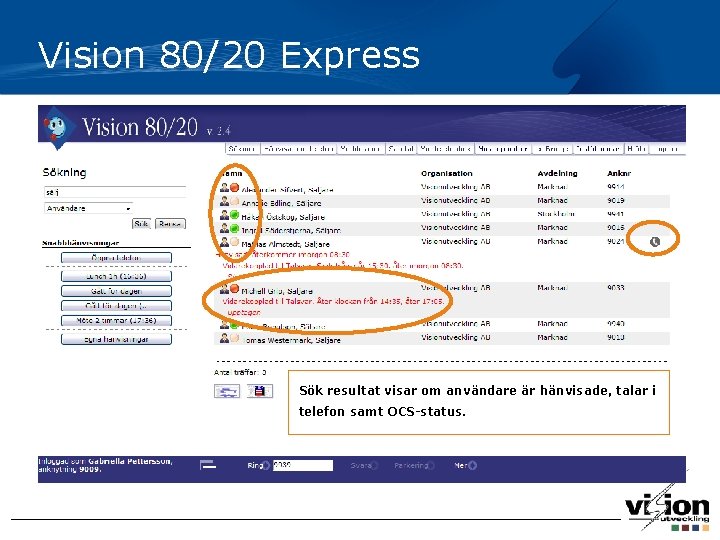Click the Rensa button
Viewport: 720px width, 540px height.
pyautogui.click(x=170, y=224)
